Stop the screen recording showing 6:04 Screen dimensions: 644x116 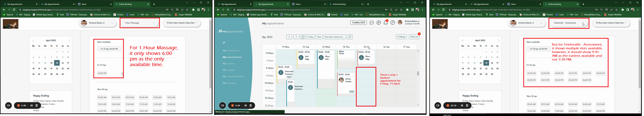click(233, 106)
